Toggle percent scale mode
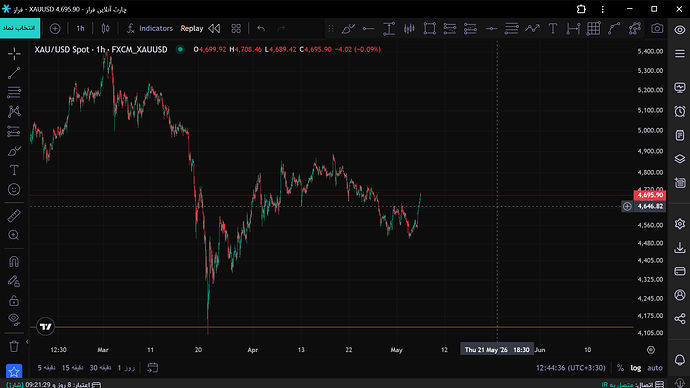This screenshot has width=690, height=388. pos(620,368)
